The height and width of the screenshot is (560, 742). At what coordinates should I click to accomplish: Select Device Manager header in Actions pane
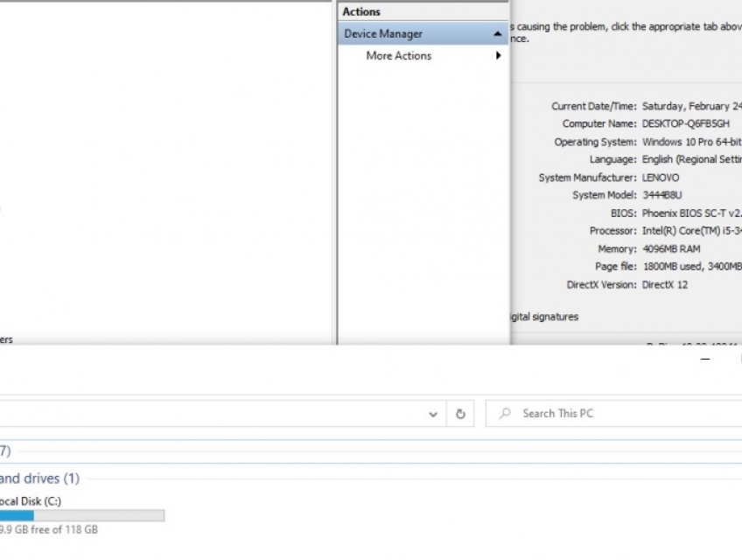(383, 34)
